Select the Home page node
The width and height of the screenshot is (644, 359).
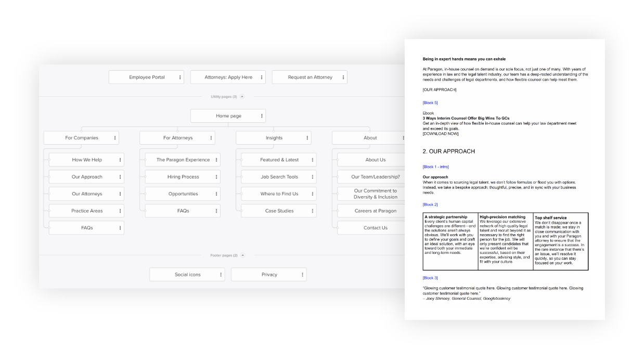pyautogui.click(x=228, y=116)
